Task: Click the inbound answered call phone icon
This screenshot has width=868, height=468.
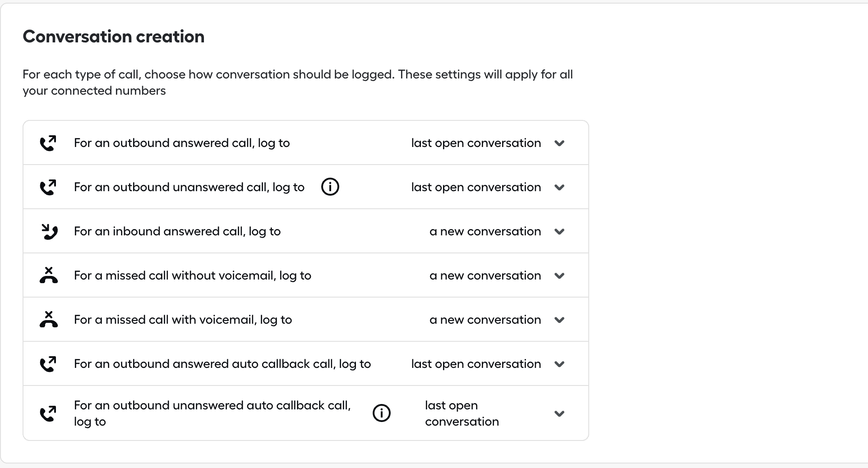Action: [x=49, y=231]
